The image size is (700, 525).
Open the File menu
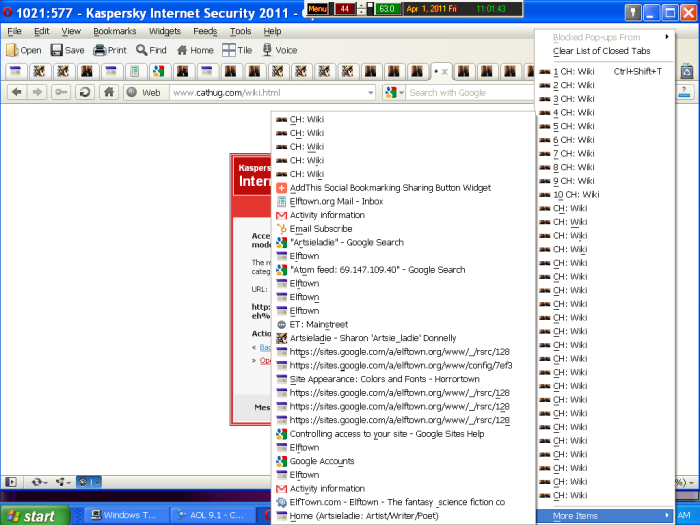pos(14,31)
